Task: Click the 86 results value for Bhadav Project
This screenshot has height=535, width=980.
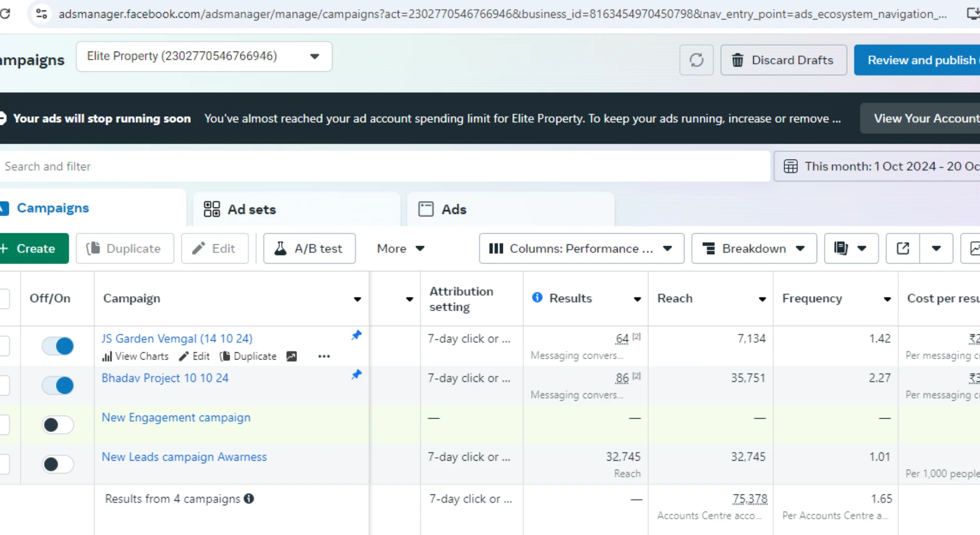Action: 622,378
